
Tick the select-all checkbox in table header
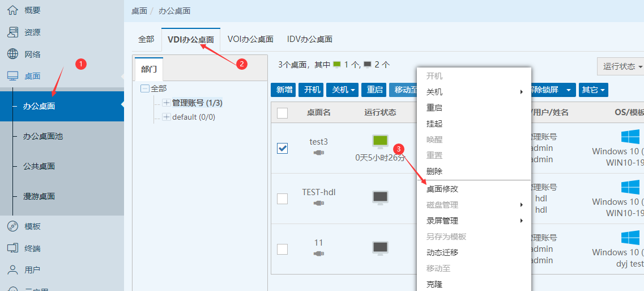coord(282,113)
